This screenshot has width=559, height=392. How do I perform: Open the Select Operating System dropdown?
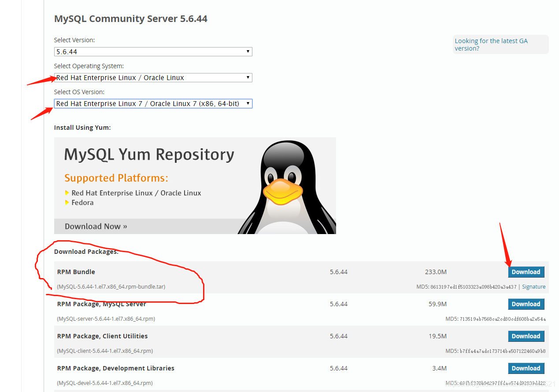pyautogui.click(x=153, y=77)
